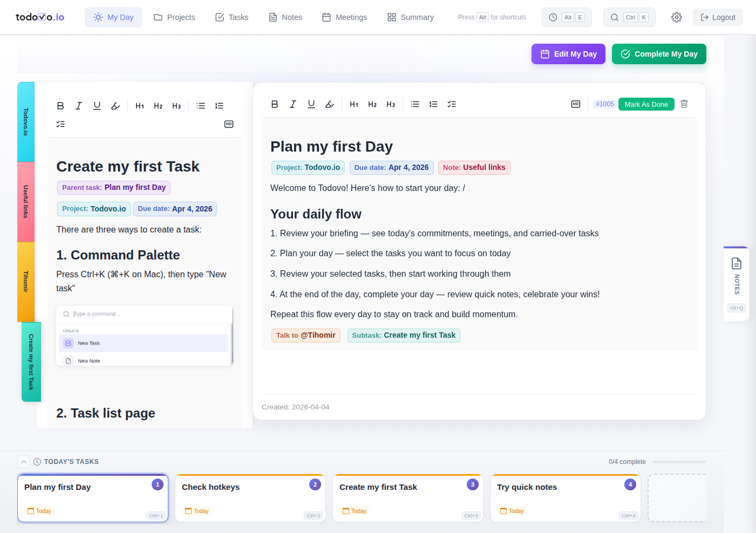Click Due date chip in left card
This screenshot has height=533, width=756.
click(x=175, y=209)
